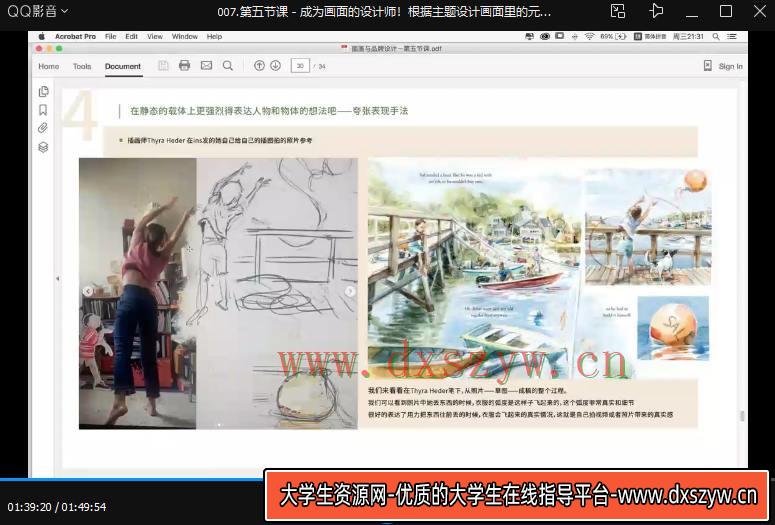Select the Document tab in Acrobat
The image size is (775, 525).
coord(123,66)
